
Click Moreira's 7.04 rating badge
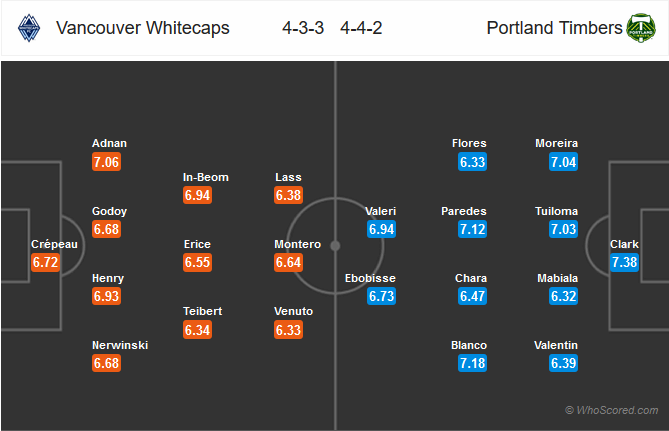pyautogui.click(x=563, y=162)
